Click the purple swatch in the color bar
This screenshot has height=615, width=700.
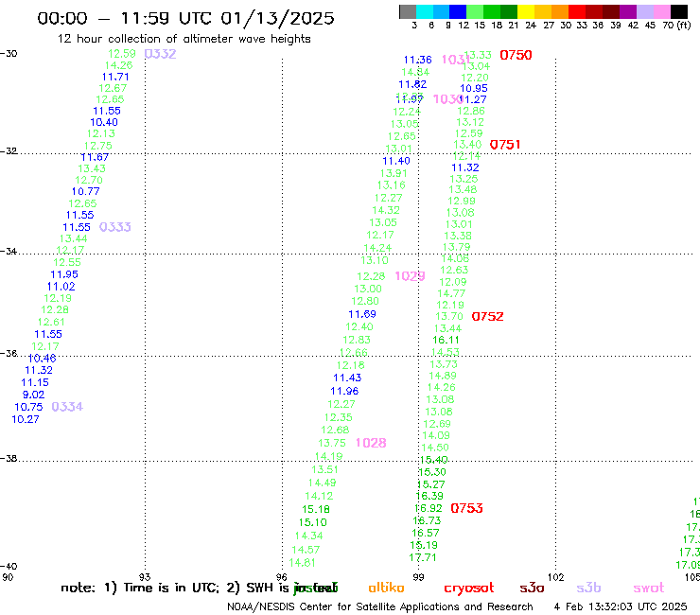click(628, 11)
